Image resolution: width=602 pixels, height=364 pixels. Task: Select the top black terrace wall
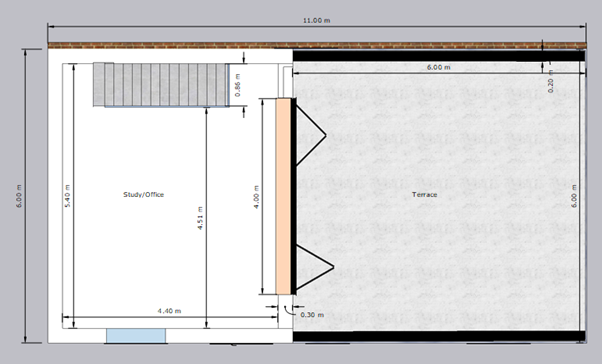(438, 56)
